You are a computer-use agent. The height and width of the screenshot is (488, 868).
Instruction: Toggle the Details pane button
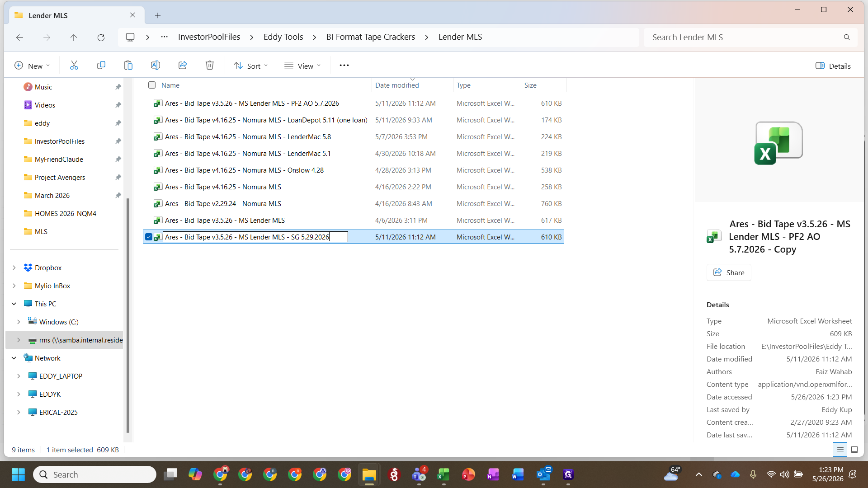click(x=833, y=66)
